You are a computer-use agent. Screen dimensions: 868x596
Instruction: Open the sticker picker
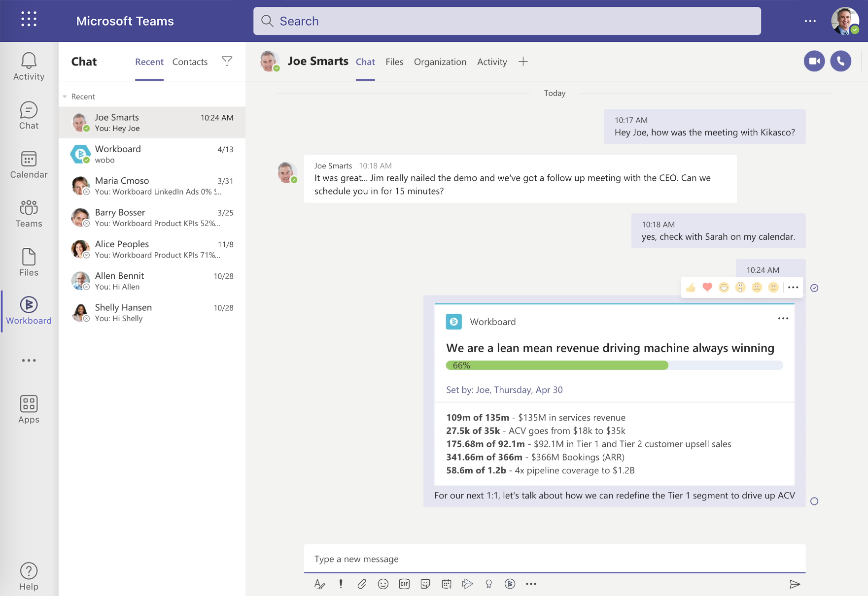point(425,584)
